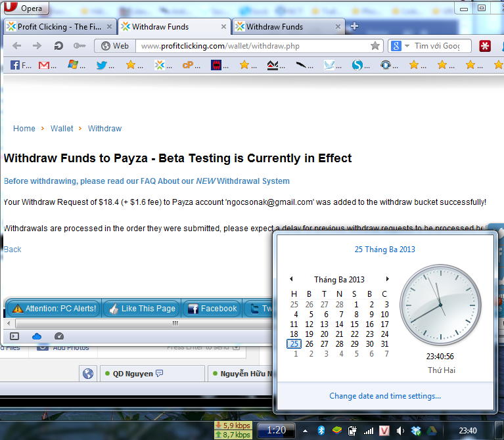Open the cP cPanel bookmark
The width and height of the screenshot is (504, 440).
coord(191,65)
